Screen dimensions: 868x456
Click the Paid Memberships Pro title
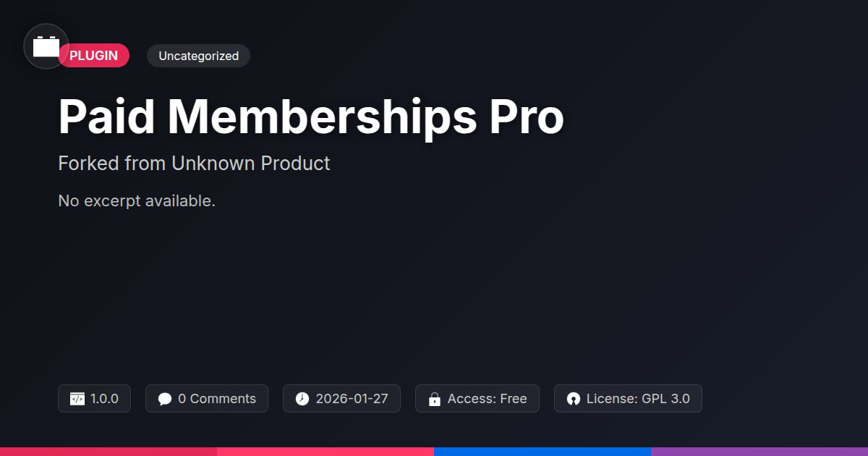pyautogui.click(x=310, y=117)
